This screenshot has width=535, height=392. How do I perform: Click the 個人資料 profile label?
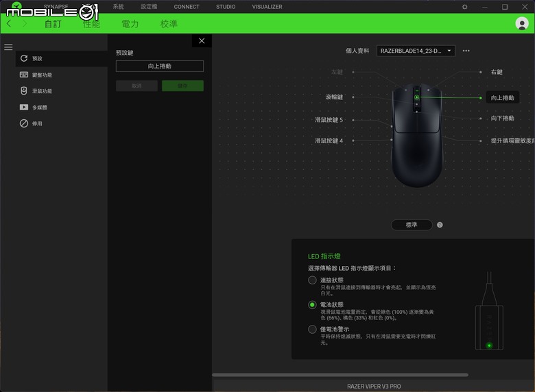pos(357,51)
